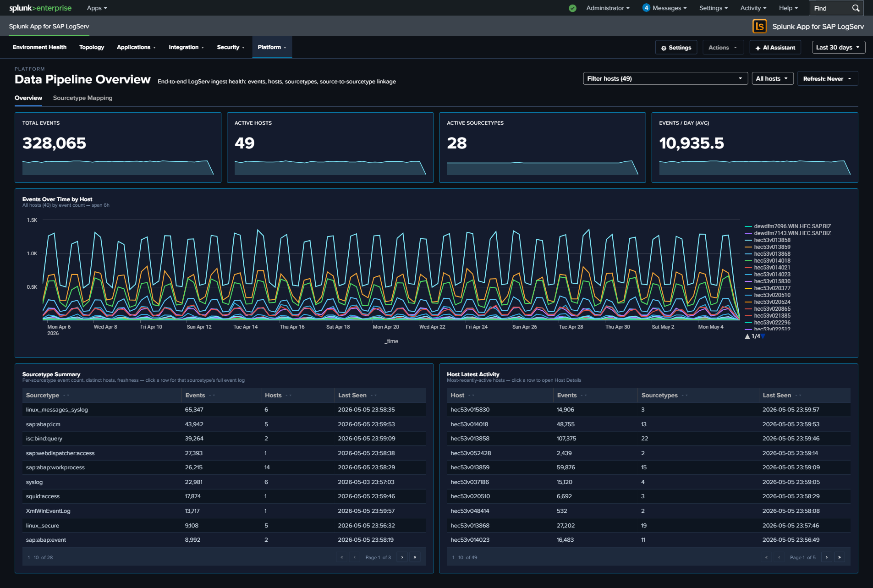
Task: Show next legend page with down arrow
Action: click(763, 336)
